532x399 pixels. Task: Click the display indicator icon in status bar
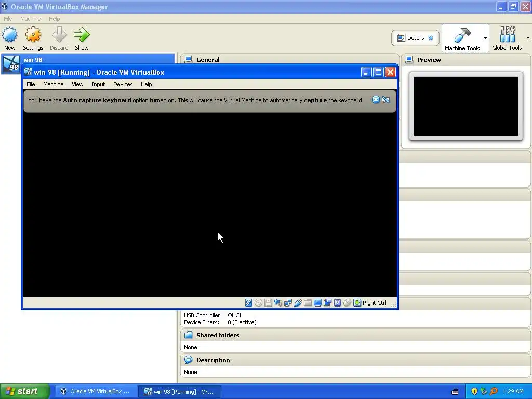(x=317, y=303)
